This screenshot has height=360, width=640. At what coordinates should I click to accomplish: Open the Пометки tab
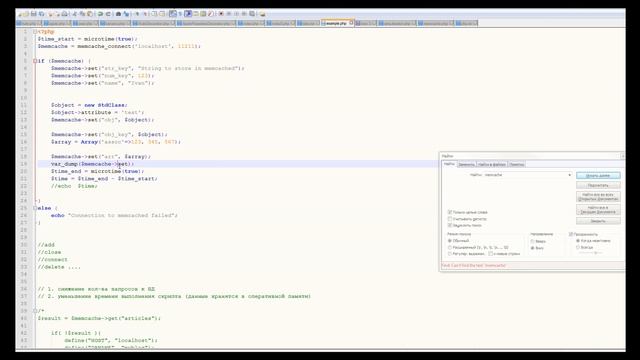pyautogui.click(x=517, y=164)
